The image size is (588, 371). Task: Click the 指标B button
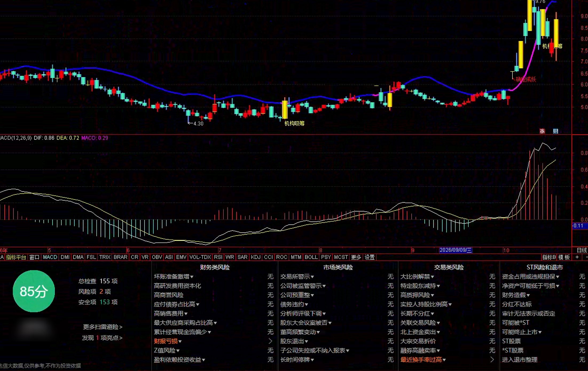[x=549, y=257]
